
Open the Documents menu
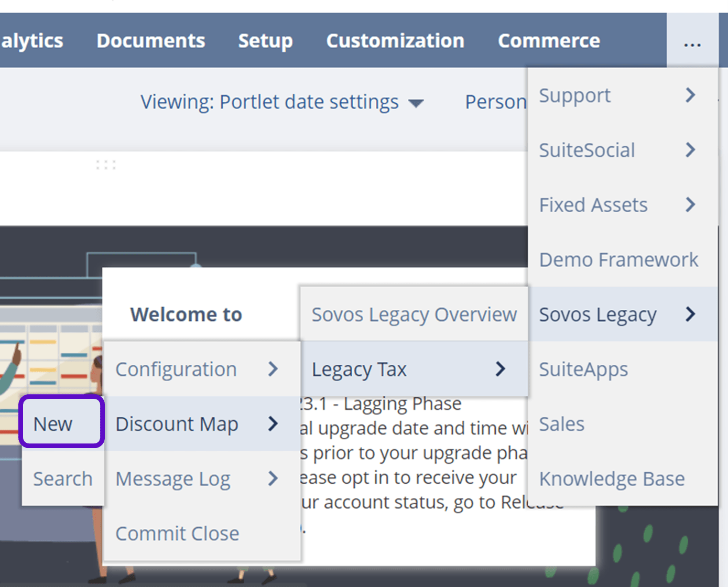tap(150, 41)
